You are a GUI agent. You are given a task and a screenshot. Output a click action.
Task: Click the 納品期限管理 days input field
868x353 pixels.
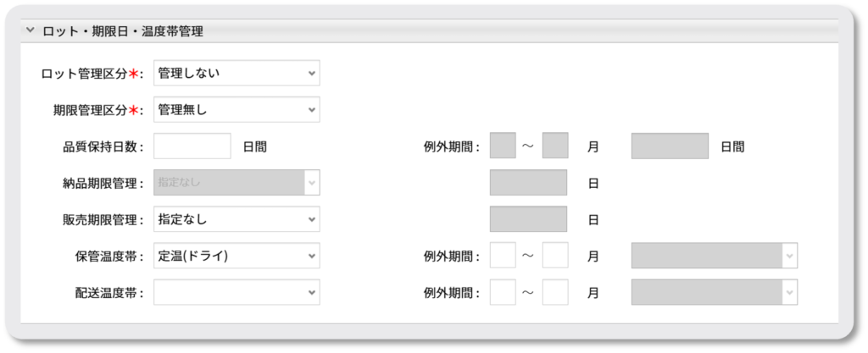528,182
